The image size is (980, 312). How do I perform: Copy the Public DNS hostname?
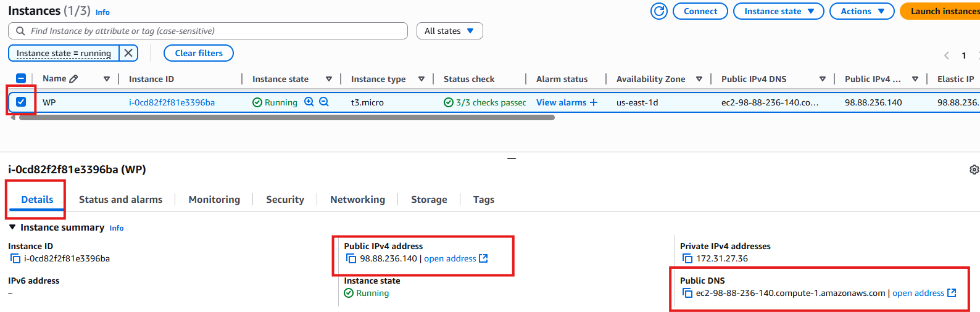687,293
